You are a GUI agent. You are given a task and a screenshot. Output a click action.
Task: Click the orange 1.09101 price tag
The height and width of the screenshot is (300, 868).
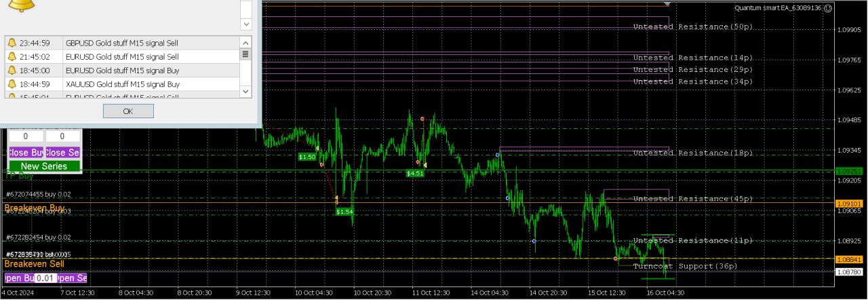(x=849, y=204)
